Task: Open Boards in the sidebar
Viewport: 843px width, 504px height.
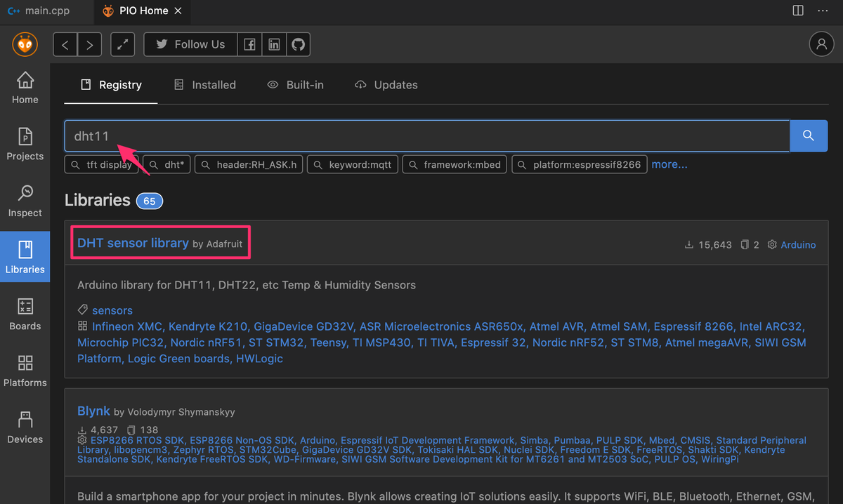Action: pyautogui.click(x=25, y=314)
